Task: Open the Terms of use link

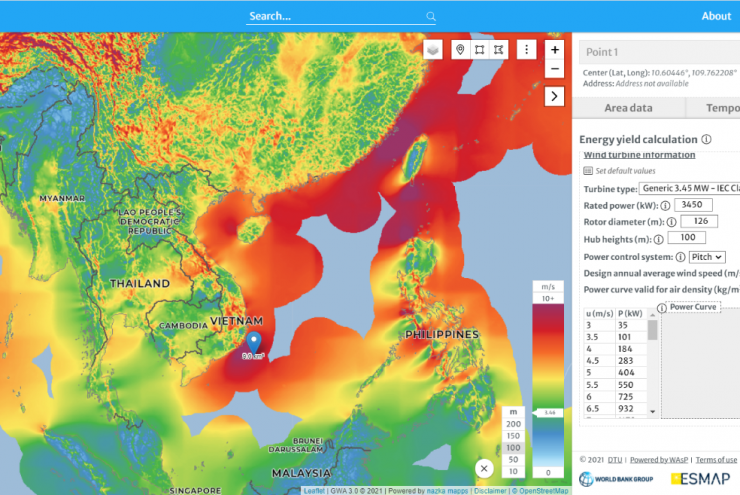Action: (716, 459)
